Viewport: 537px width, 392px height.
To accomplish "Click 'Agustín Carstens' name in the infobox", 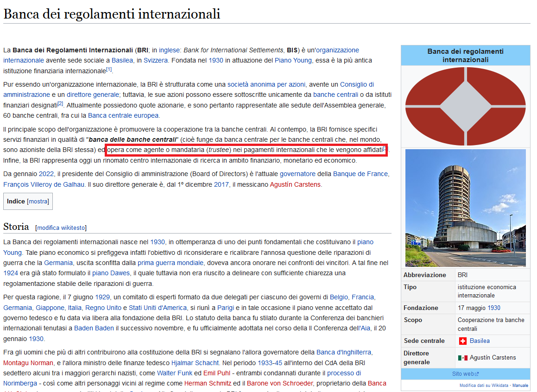I will (x=493, y=358).
